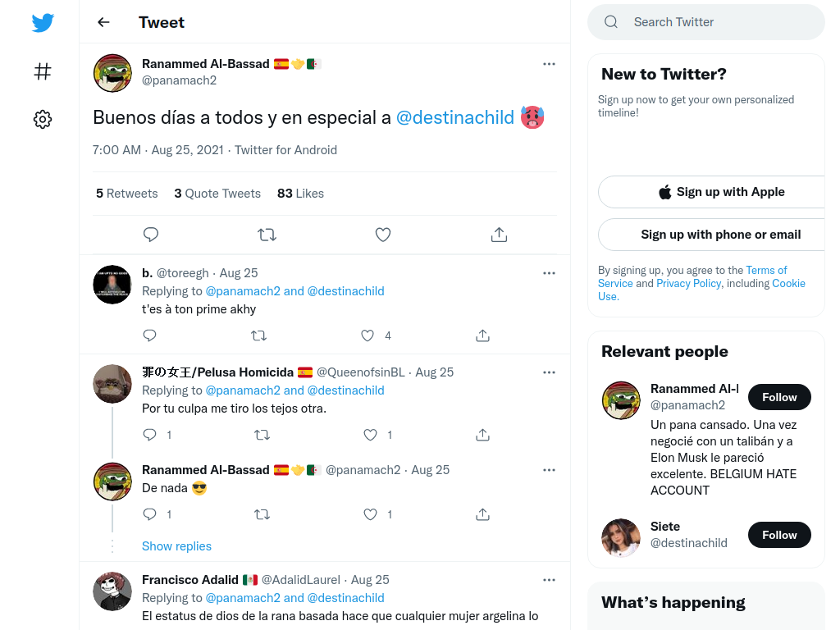Like the reply by @toreegh
Image resolution: width=840 pixels, height=630 pixels.
pyautogui.click(x=367, y=336)
